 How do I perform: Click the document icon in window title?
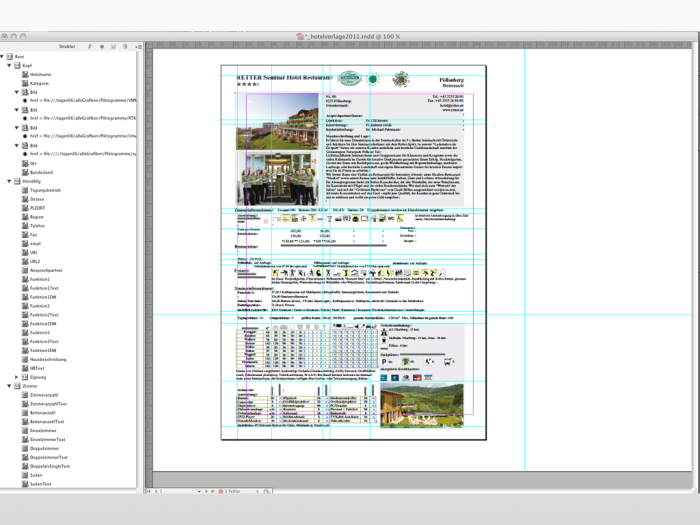click(x=300, y=37)
